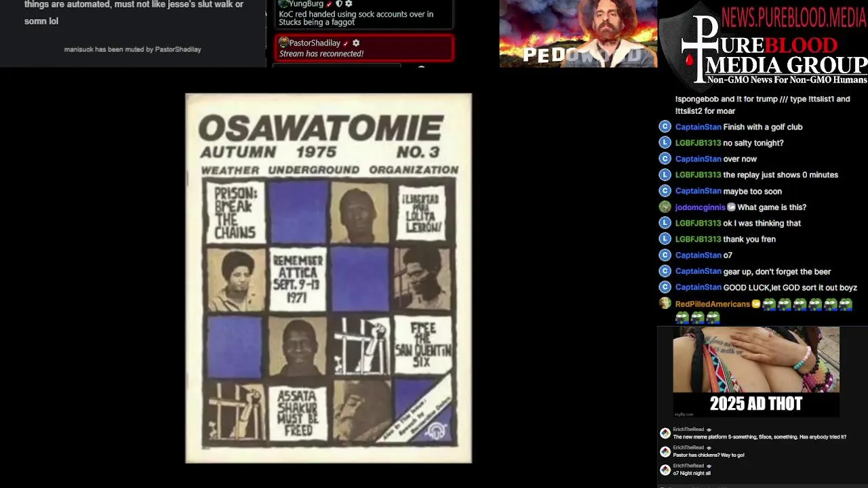The width and height of the screenshot is (868, 488).
Task: Click jodomcginnis's profile avatar in chat
Action: coord(665,207)
